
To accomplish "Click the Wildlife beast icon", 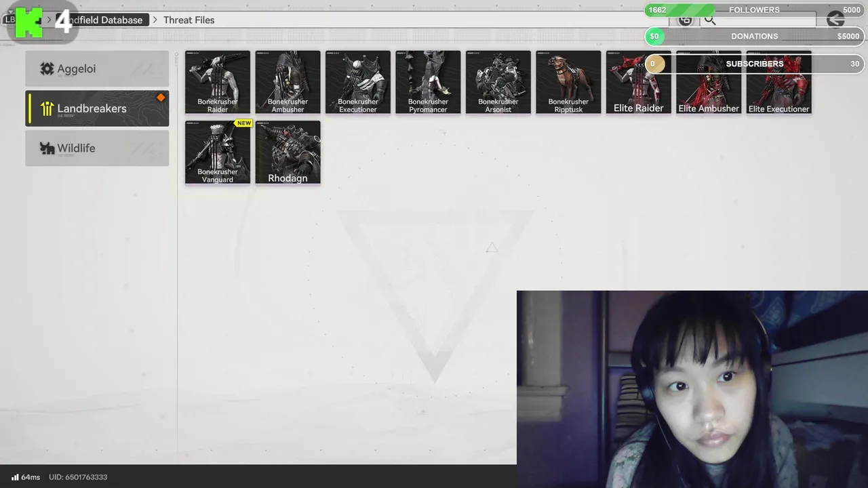I will tap(47, 148).
